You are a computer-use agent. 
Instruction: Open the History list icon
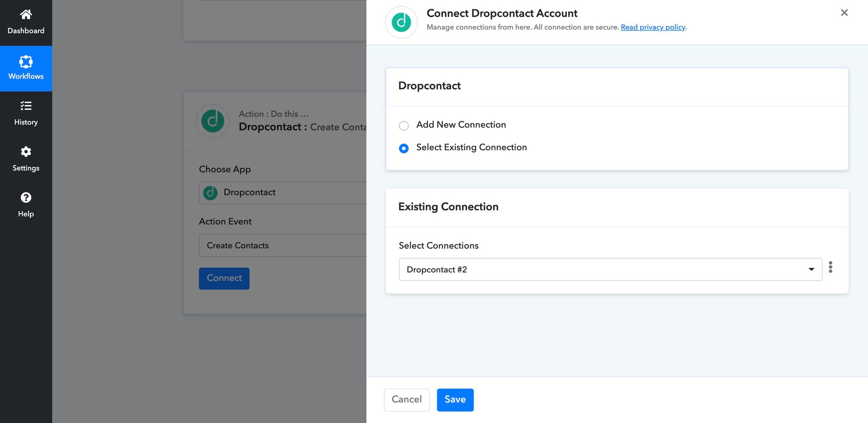(26, 106)
